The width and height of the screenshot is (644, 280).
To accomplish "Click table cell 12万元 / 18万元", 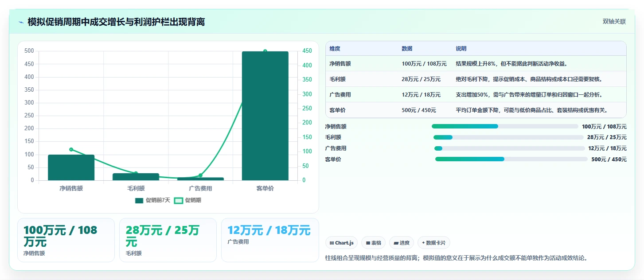I will point(421,95).
